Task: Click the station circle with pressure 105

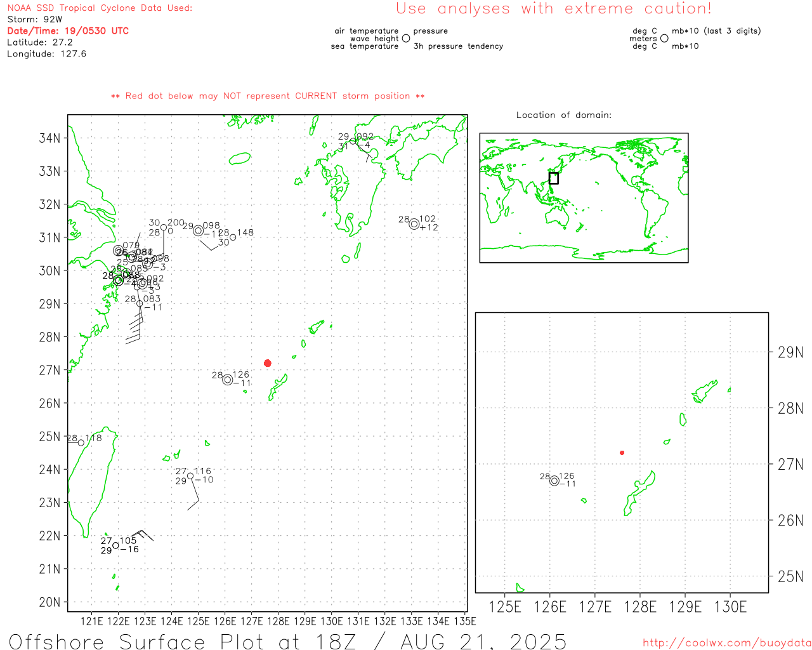Action: click(115, 546)
